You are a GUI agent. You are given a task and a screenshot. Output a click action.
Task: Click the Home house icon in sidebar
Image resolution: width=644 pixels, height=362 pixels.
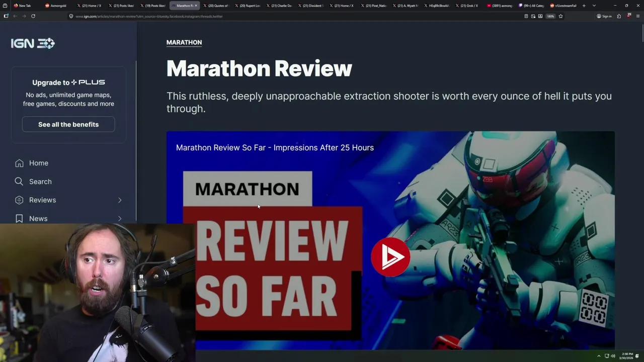pyautogui.click(x=19, y=163)
